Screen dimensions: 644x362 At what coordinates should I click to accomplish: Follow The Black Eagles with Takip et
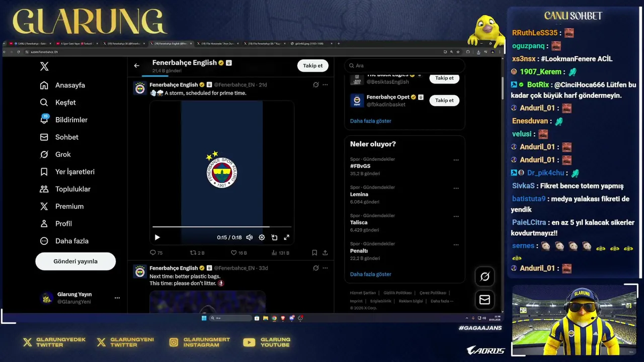pyautogui.click(x=444, y=78)
